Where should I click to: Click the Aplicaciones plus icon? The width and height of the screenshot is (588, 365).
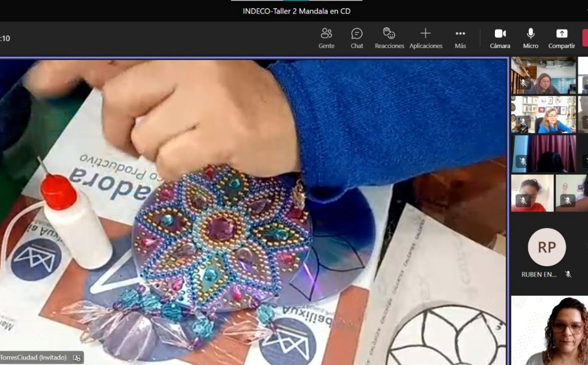425,34
